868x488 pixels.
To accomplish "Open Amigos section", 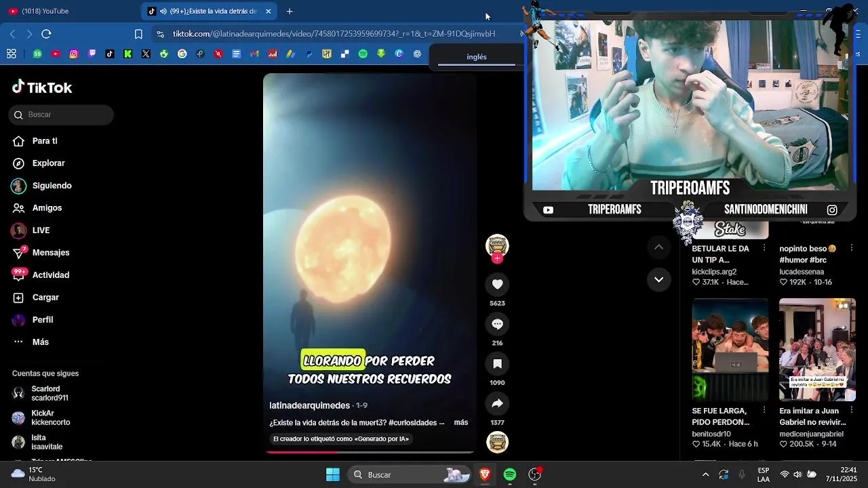I will pos(47,208).
